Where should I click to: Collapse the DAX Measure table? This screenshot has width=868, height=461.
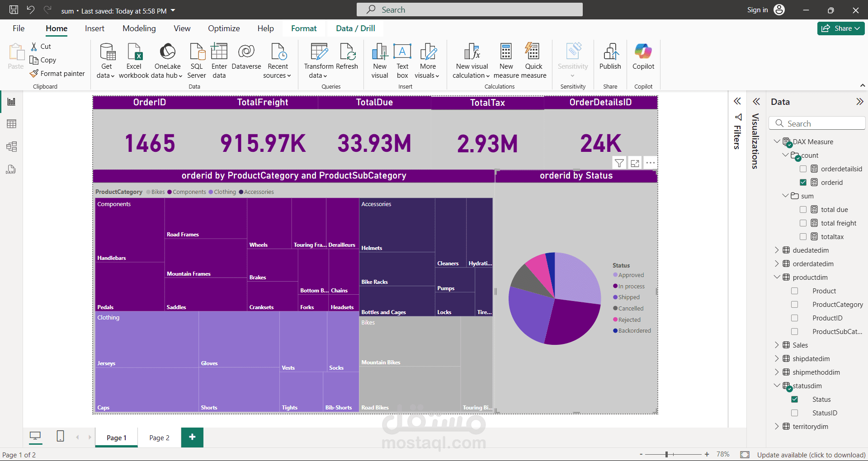tap(777, 141)
